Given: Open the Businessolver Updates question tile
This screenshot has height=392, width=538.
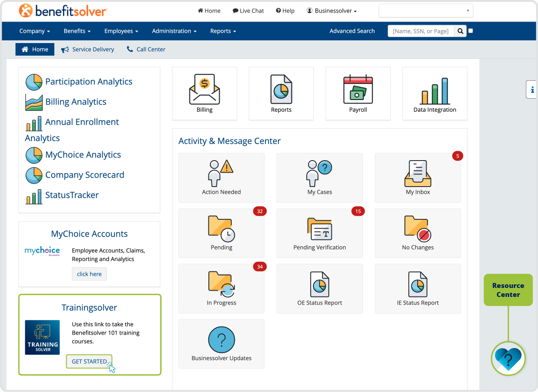Looking at the screenshot, I should tap(221, 344).
